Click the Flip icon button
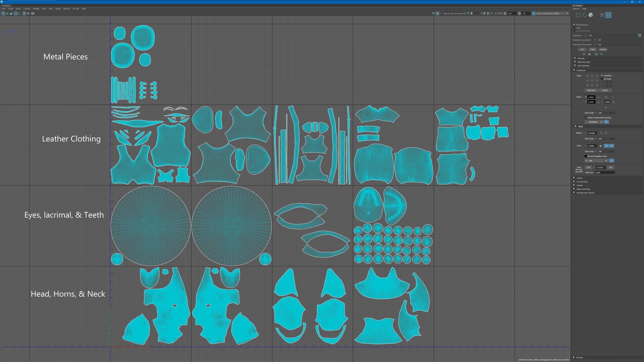 pyautogui.click(x=586, y=161)
